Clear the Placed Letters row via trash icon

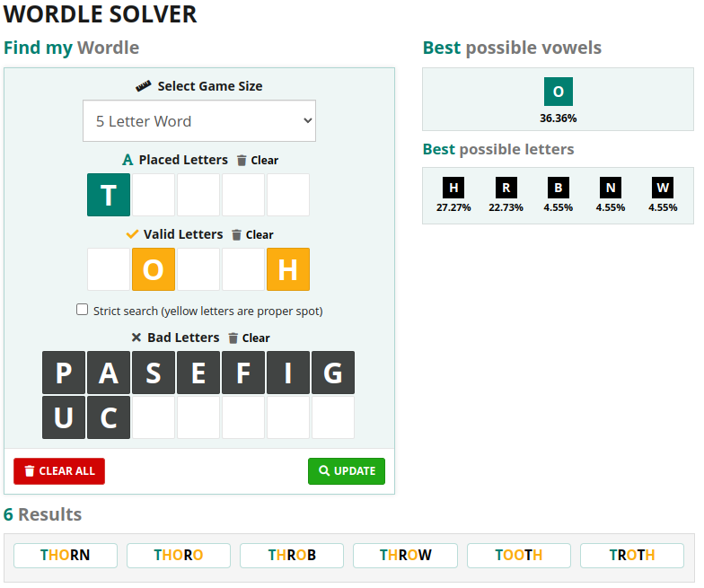[x=242, y=160]
